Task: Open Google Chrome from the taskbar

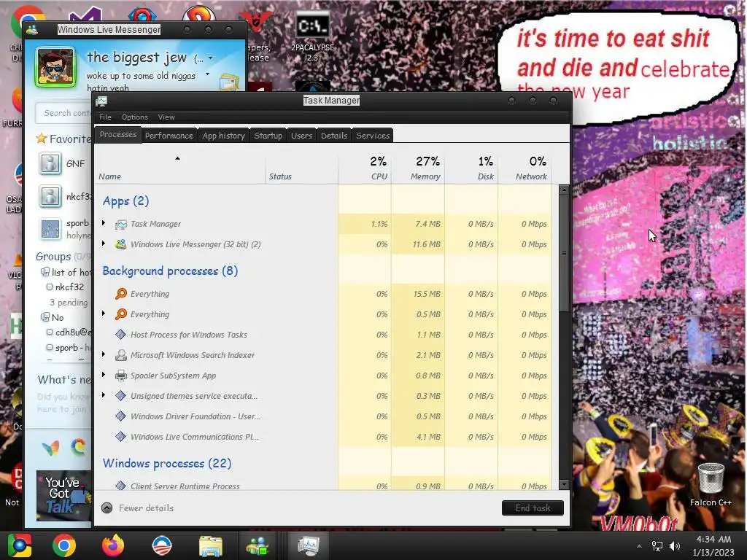Action: pos(64,545)
